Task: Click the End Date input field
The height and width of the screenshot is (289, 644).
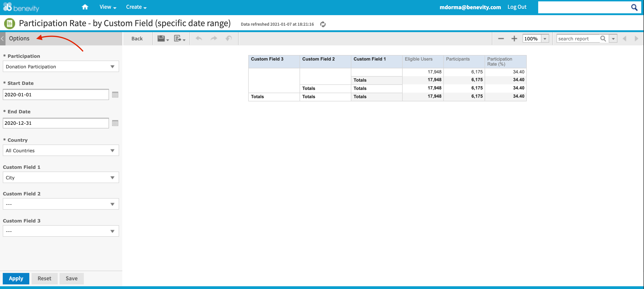Action: 56,123
